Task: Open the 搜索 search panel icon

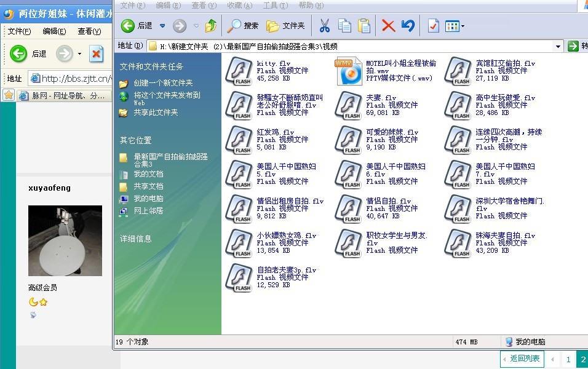Action: pyautogui.click(x=234, y=26)
